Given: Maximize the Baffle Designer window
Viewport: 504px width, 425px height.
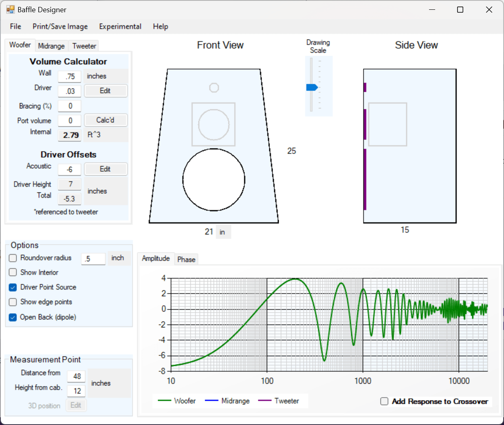Looking at the screenshot, I should [x=460, y=10].
